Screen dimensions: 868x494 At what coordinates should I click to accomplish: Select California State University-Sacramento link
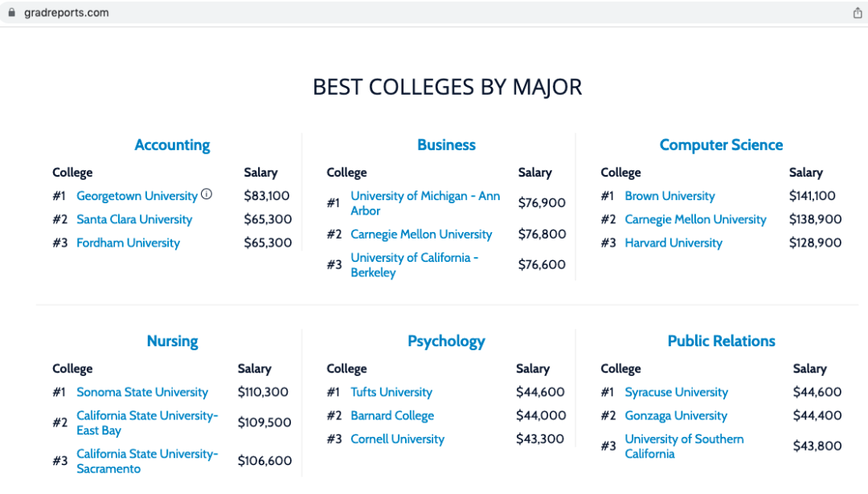[x=147, y=461]
